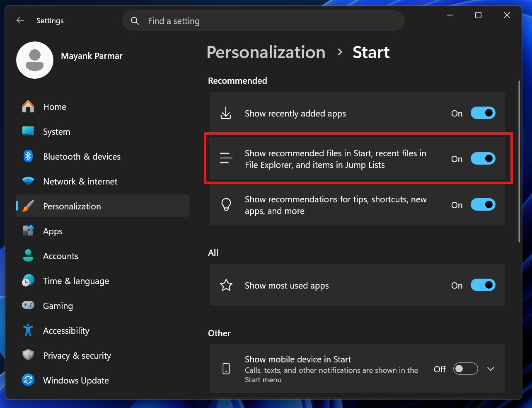Click the Time & language clock icon
Image resolution: width=532 pixels, height=408 pixels.
pos(28,281)
